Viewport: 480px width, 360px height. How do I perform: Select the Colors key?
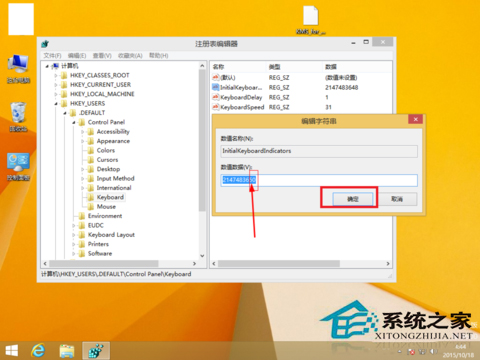(x=106, y=150)
